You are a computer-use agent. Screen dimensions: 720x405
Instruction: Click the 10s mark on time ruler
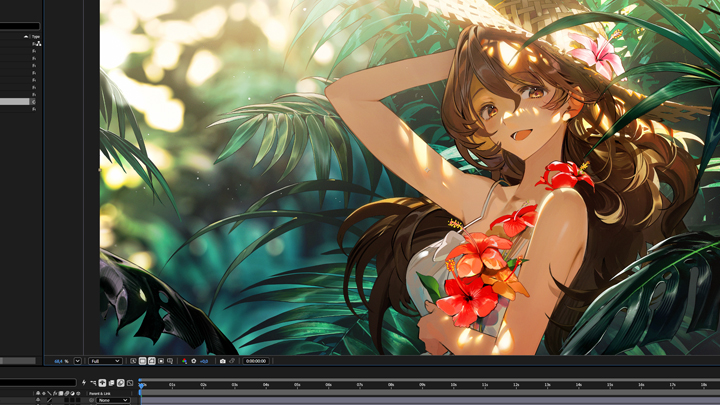(453, 385)
